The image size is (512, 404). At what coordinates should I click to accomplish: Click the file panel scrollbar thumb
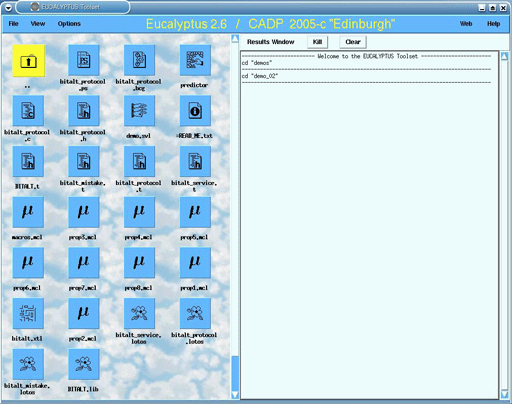[x=235, y=373]
